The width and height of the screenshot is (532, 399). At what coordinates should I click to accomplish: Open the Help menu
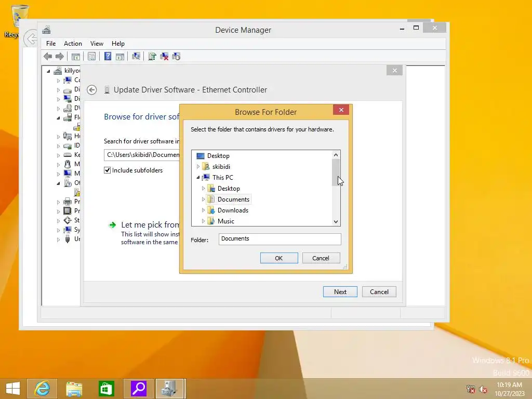[118, 44]
